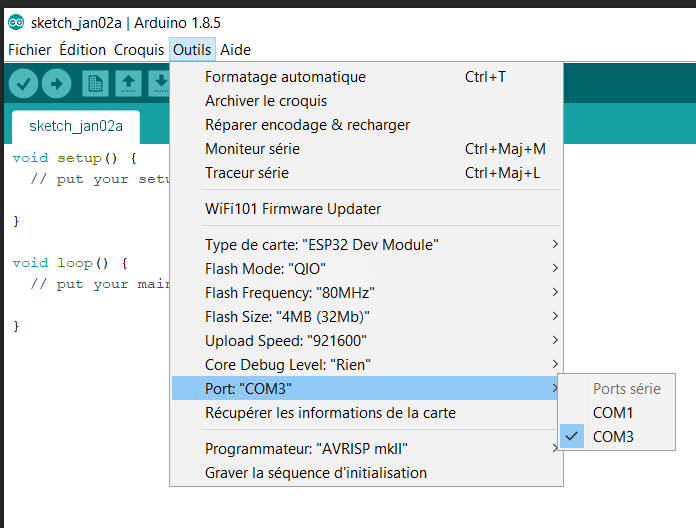Launch WiFi101 Firmware Updater
The image size is (696, 528).
pos(292,209)
